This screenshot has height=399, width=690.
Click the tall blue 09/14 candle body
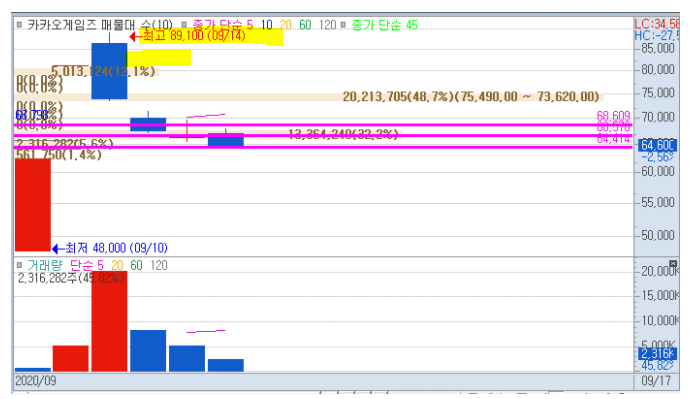[x=109, y=71]
